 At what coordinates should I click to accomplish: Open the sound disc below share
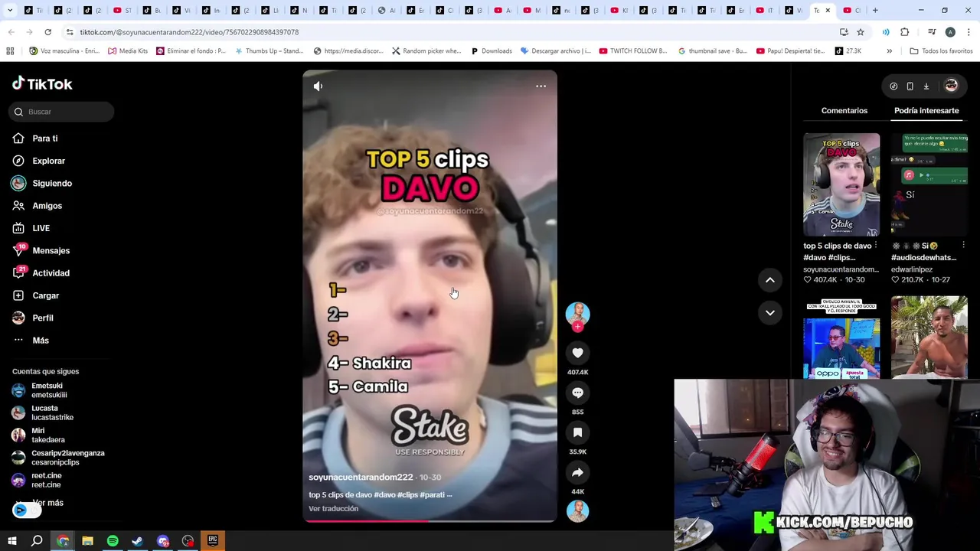[x=577, y=511]
